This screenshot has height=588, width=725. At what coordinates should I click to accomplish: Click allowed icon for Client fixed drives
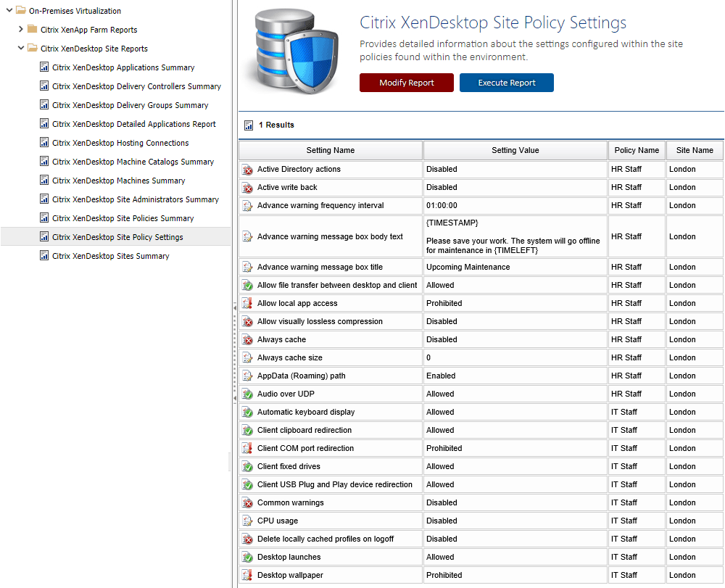pos(247,466)
